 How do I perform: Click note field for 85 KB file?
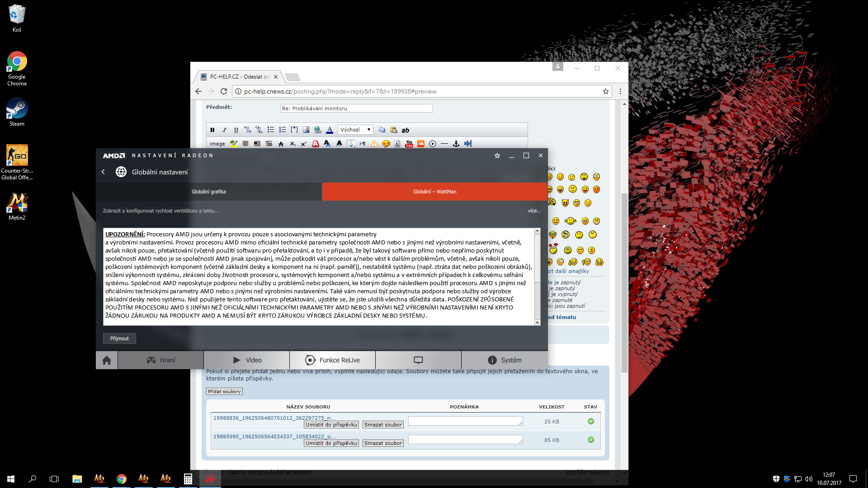pyautogui.click(x=466, y=440)
